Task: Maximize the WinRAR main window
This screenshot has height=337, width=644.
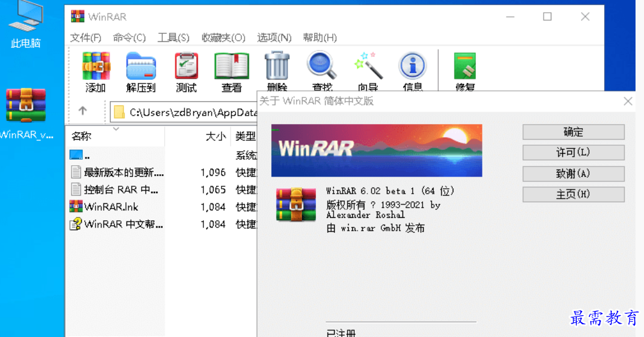Action: pos(547,16)
